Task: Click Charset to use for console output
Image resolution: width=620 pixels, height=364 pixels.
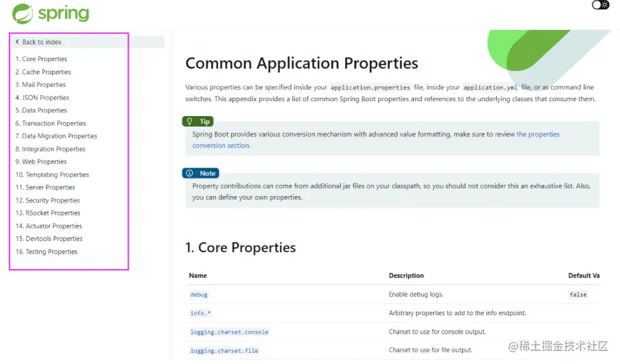Action: (x=437, y=332)
